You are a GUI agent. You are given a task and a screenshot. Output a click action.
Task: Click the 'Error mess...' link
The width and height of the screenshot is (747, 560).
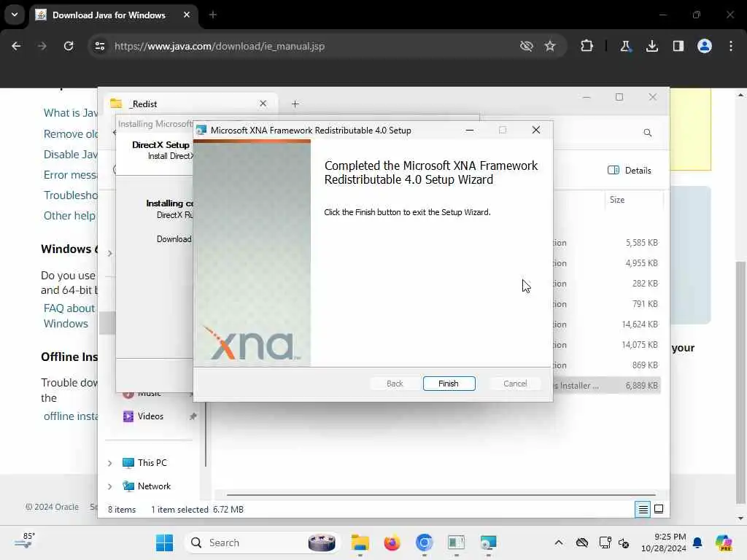[x=71, y=175]
